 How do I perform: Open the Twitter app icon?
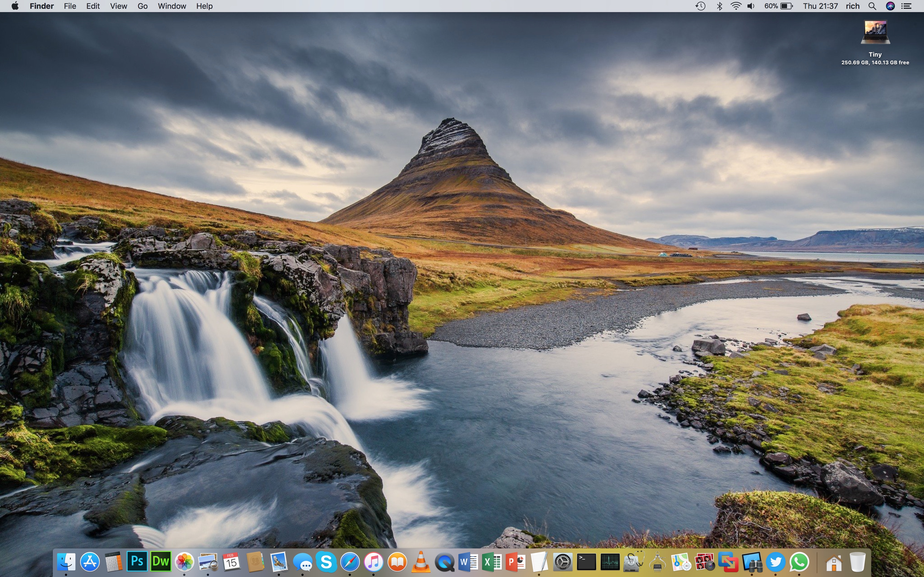775,562
